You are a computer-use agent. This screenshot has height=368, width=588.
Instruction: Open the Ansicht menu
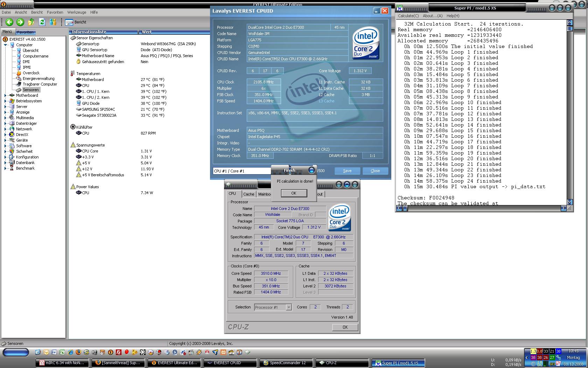21,12
